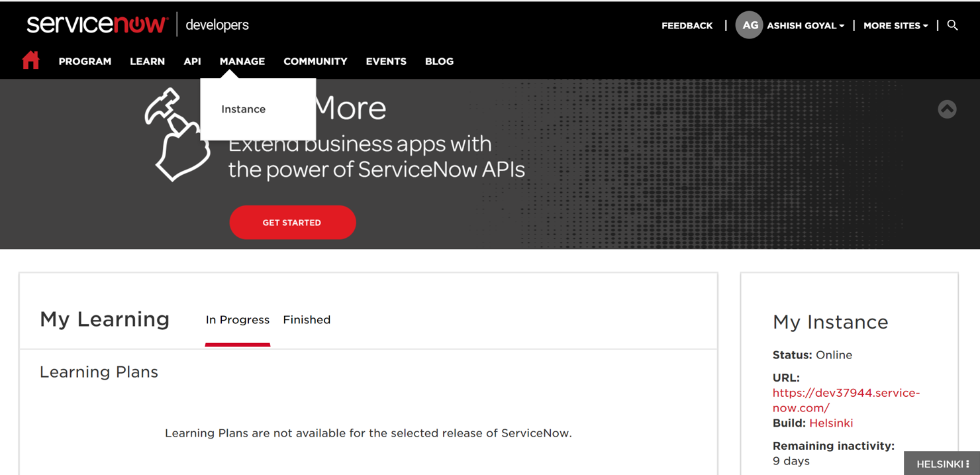Viewport: 980px width, 475px height.
Task: Click the 9 days value
Action: (x=791, y=461)
